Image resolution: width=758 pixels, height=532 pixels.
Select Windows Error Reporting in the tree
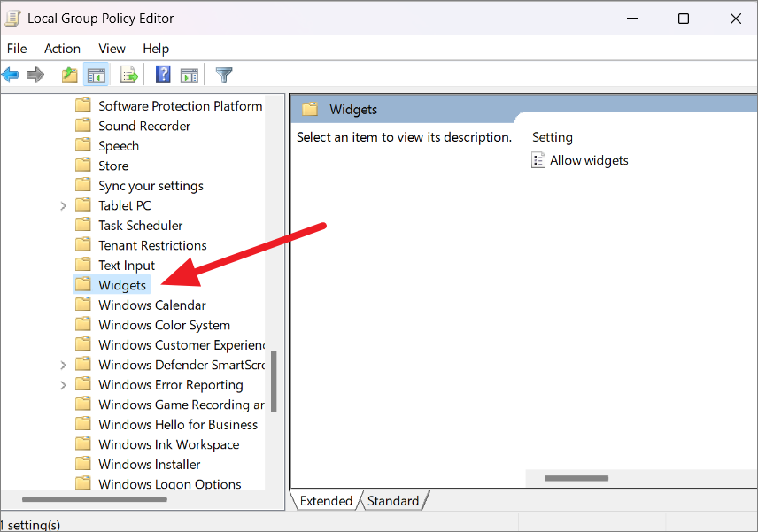pyautogui.click(x=171, y=385)
